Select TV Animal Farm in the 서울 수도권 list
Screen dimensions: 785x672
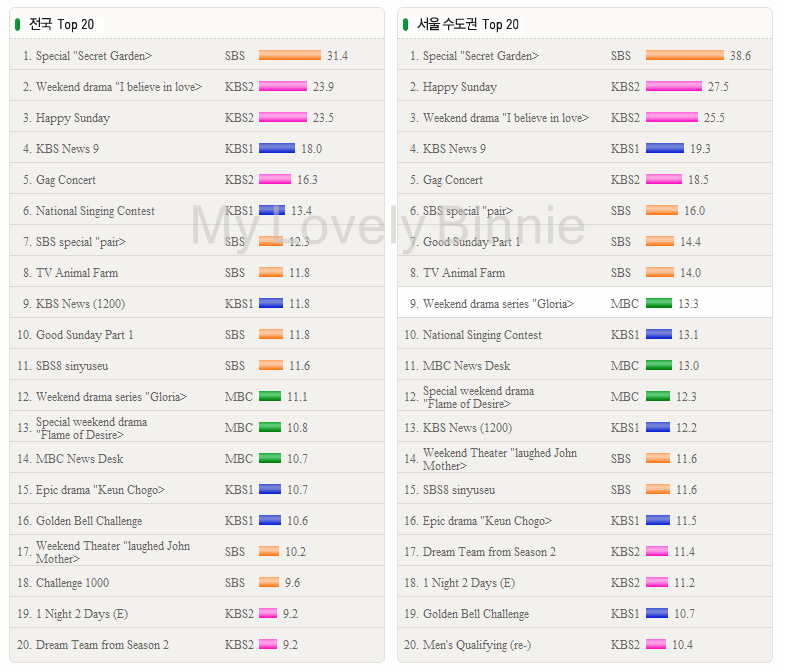(x=464, y=273)
